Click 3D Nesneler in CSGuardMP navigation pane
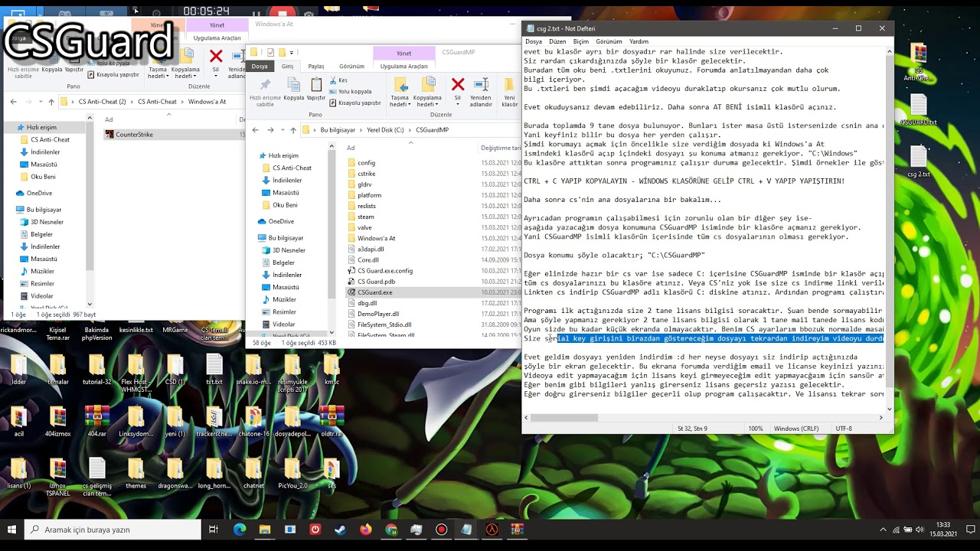 289,250
